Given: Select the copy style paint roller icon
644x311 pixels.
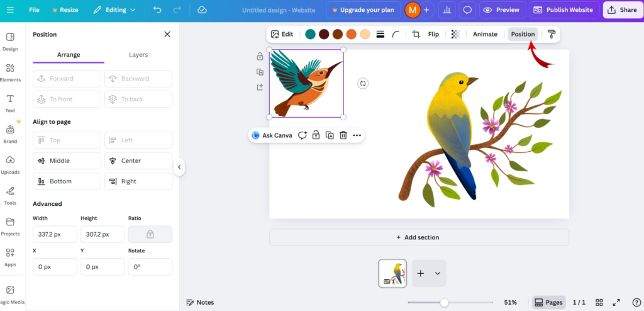Looking at the screenshot, I should tap(552, 35).
